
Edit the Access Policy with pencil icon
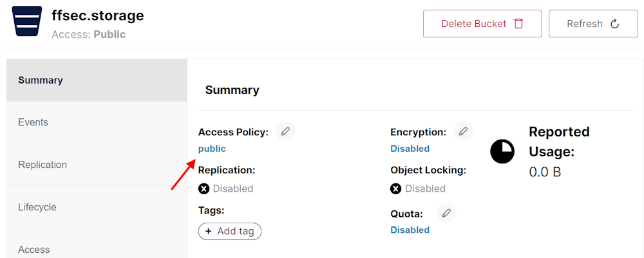285,131
